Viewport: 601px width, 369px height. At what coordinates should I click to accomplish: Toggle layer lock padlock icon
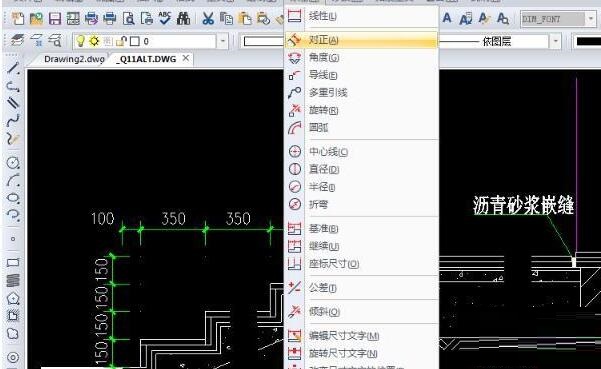tap(121, 41)
